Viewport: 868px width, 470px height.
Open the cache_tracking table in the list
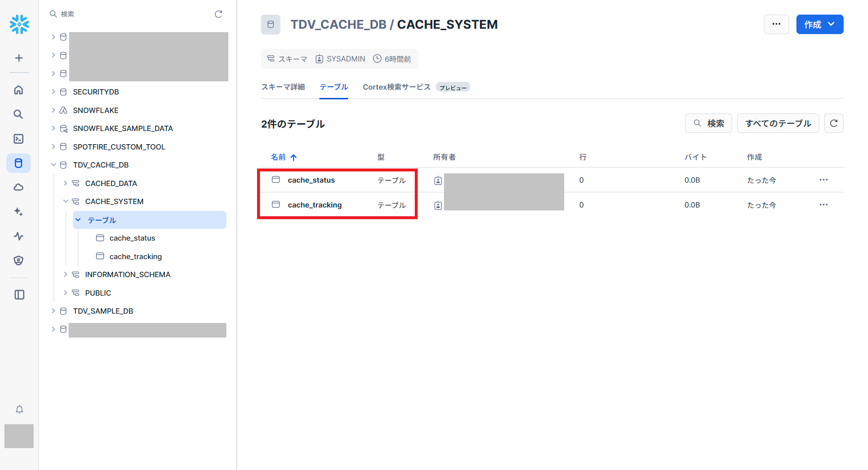pos(314,205)
